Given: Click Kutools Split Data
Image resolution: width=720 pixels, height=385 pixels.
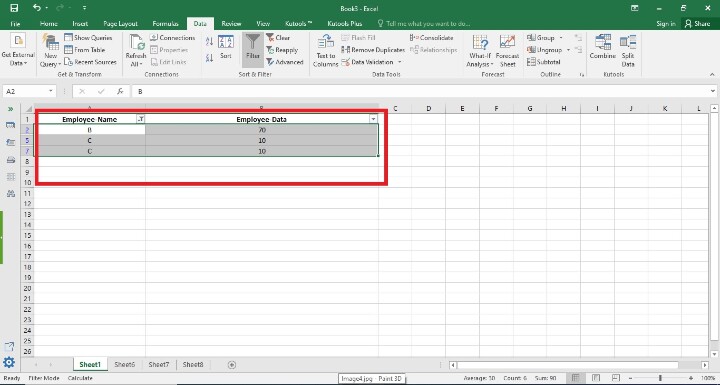Looking at the screenshot, I should pyautogui.click(x=628, y=51).
